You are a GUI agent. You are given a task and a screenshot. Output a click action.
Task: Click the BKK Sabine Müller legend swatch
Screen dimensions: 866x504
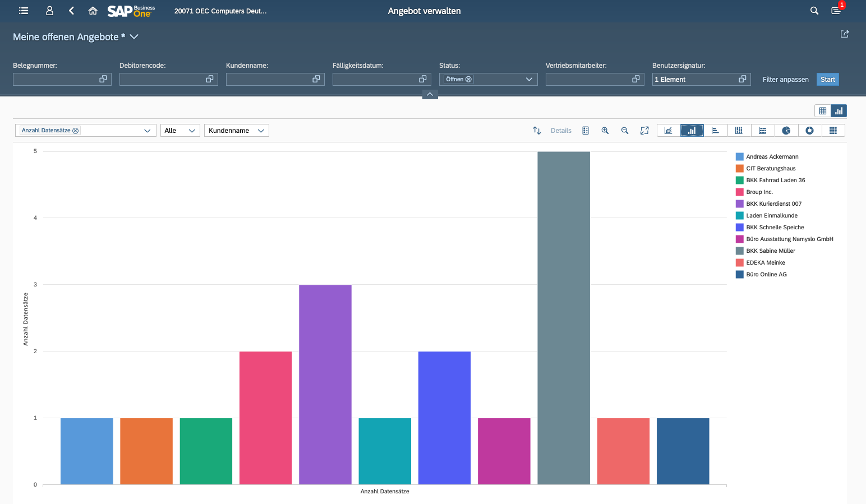coord(739,251)
